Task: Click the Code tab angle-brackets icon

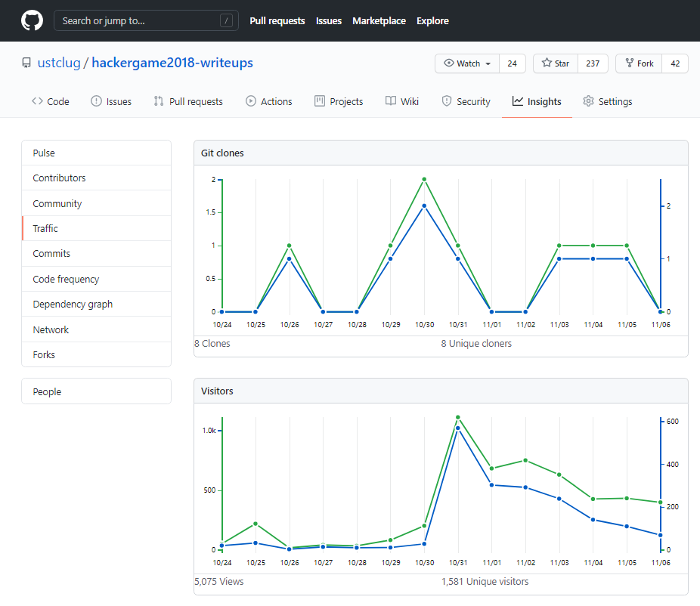Action: (37, 101)
